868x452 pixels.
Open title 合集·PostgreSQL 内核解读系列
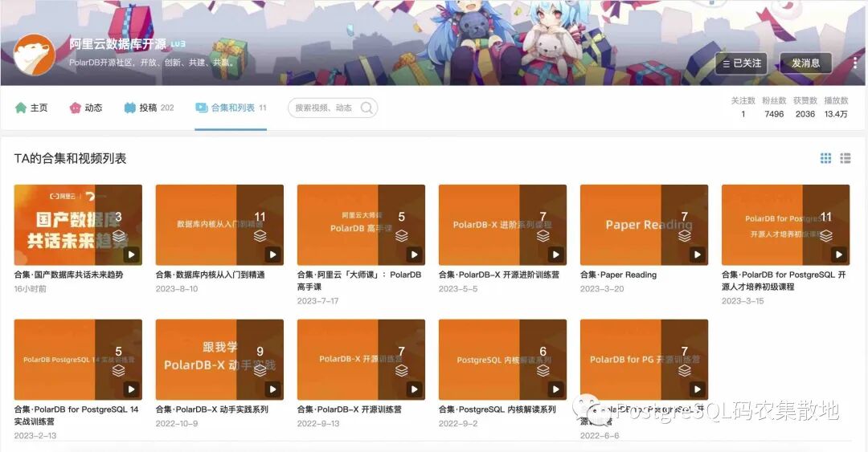click(497, 409)
